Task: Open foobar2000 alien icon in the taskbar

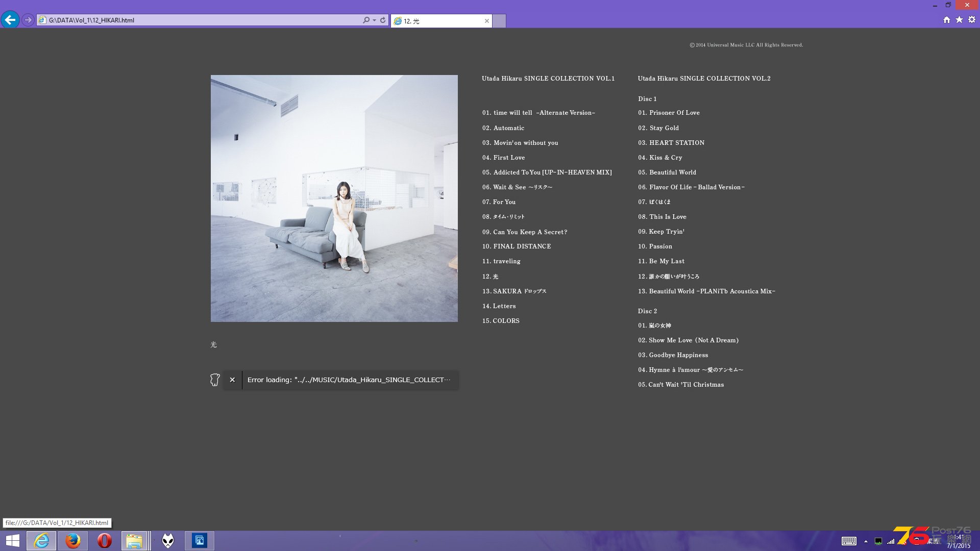Action: coord(168,541)
